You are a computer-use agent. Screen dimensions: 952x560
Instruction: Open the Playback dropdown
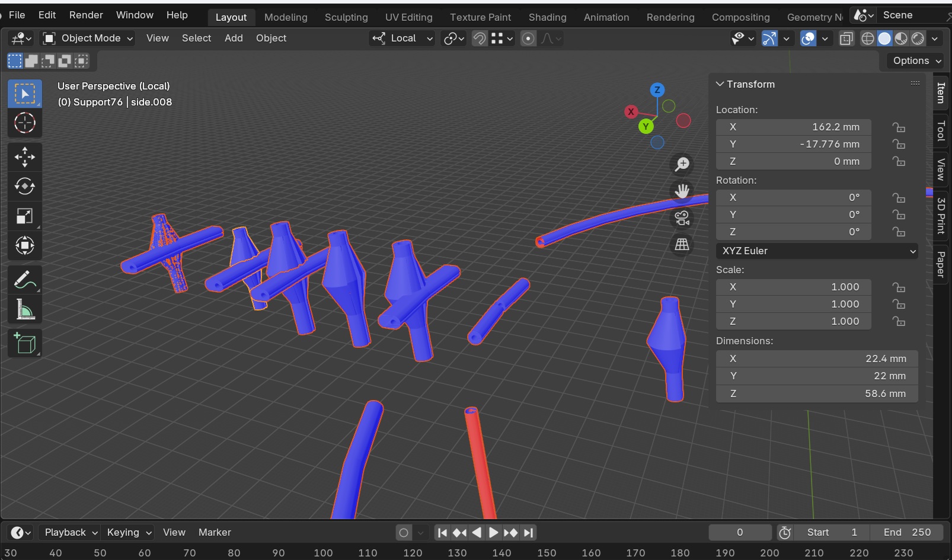click(x=69, y=532)
